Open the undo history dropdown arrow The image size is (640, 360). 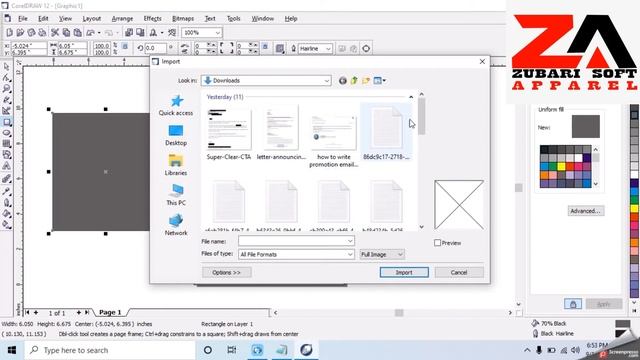[x=99, y=33]
